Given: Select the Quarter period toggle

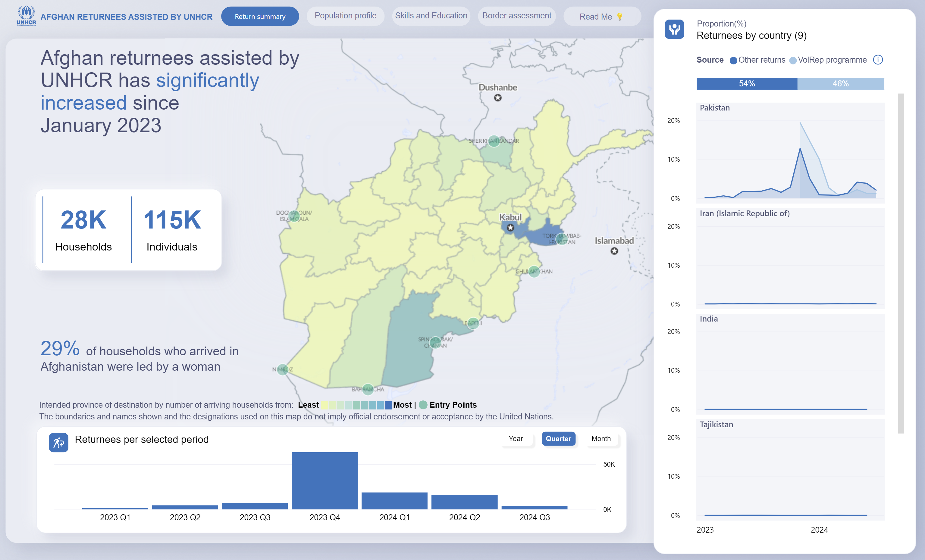Looking at the screenshot, I should click(558, 438).
